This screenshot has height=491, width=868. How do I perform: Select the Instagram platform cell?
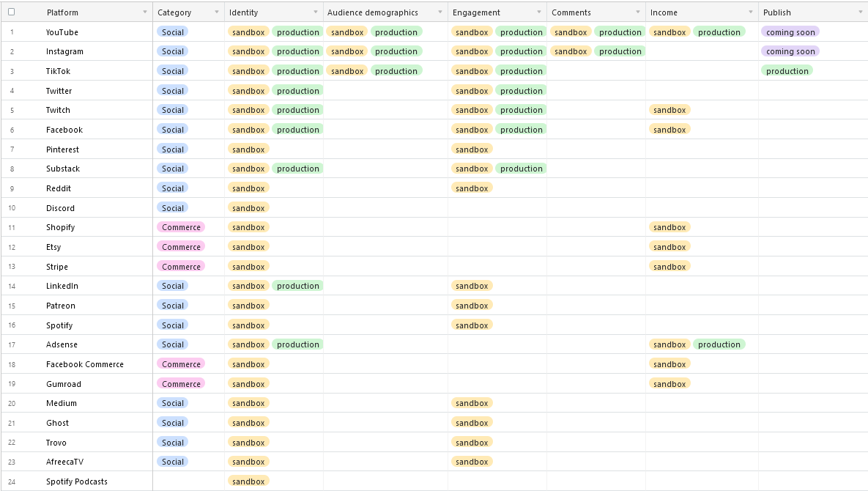(64, 51)
